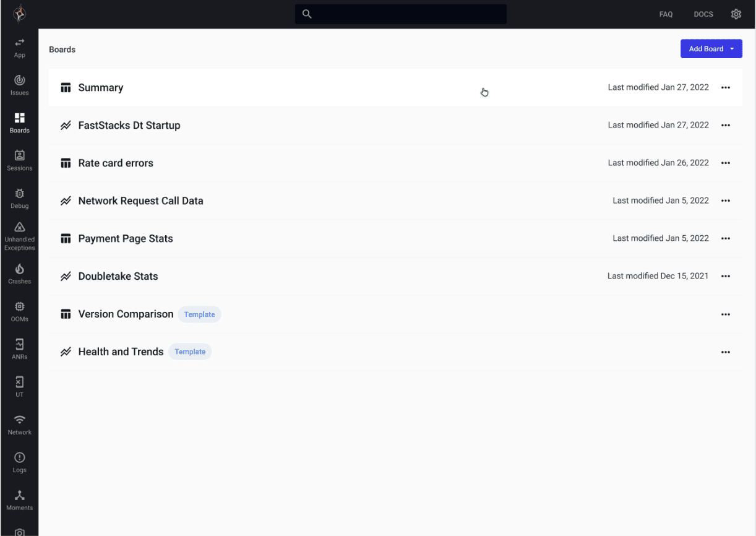The width and height of the screenshot is (756, 536).
Task: Click the Boards page heading
Action: tap(62, 50)
